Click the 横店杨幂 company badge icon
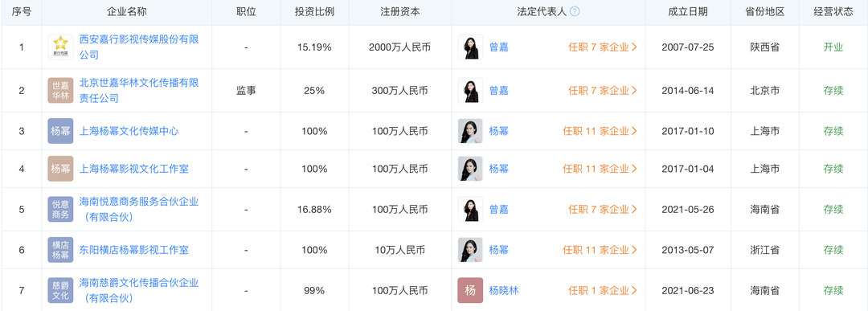 click(60, 250)
